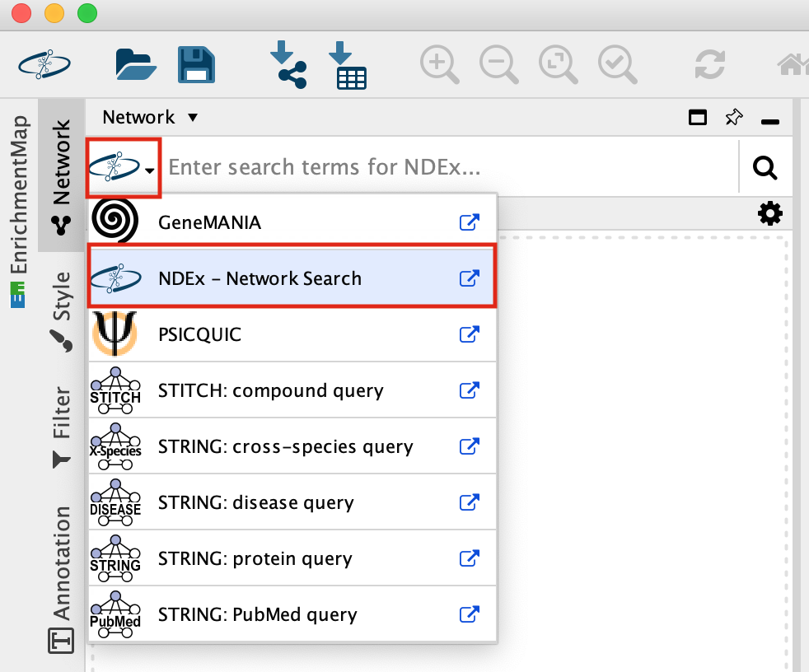Pin the Network panel

(733, 118)
